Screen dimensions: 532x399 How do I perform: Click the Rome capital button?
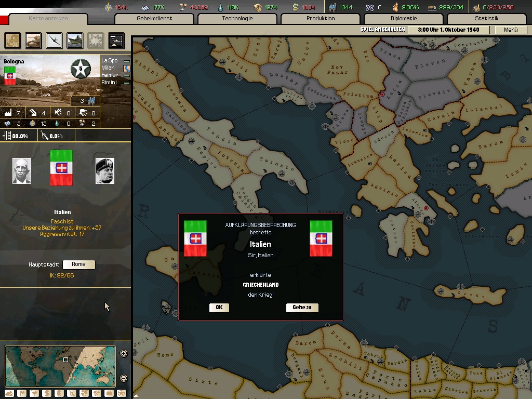78,264
